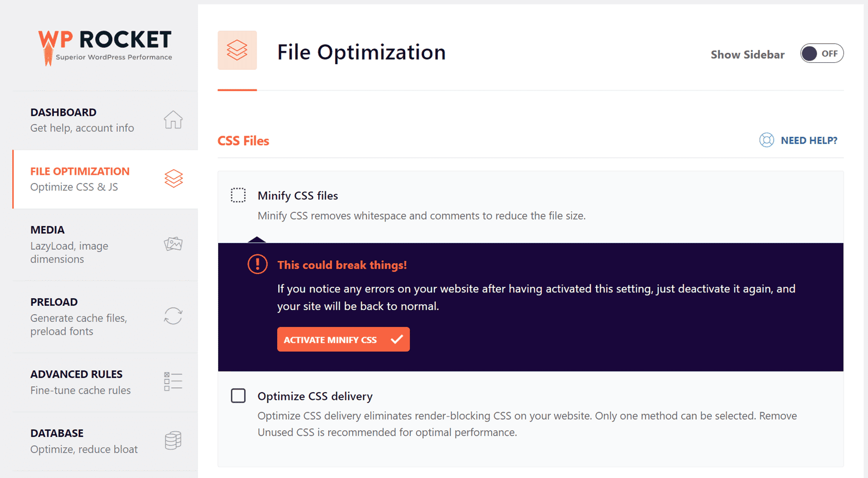Click the warning exclamation icon
868x478 pixels.
click(258, 264)
